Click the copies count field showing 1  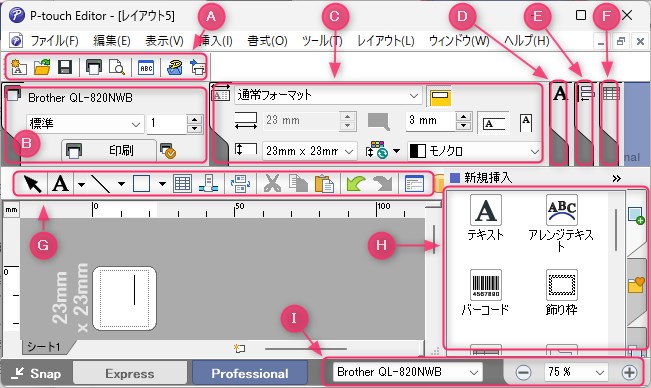[x=167, y=124]
